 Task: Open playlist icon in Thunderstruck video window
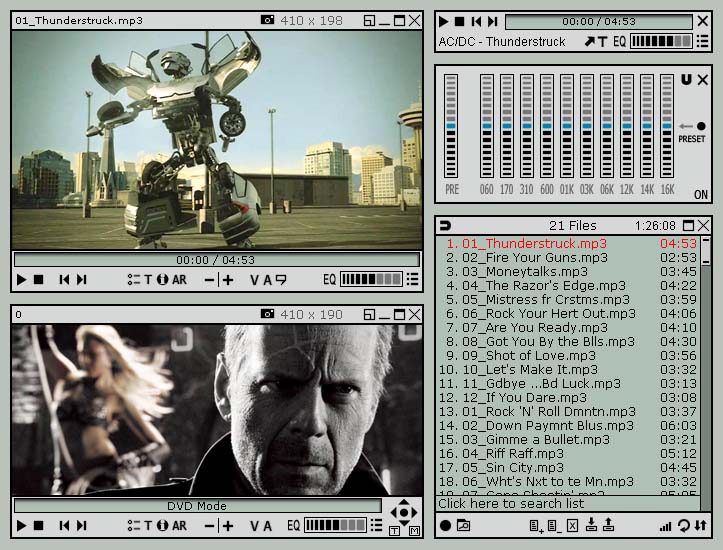tap(413, 279)
